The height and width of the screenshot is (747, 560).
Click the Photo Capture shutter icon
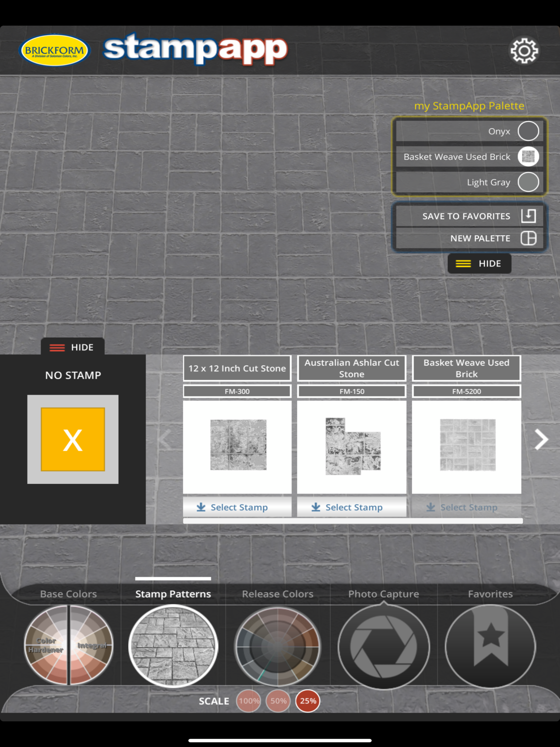[384, 646]
